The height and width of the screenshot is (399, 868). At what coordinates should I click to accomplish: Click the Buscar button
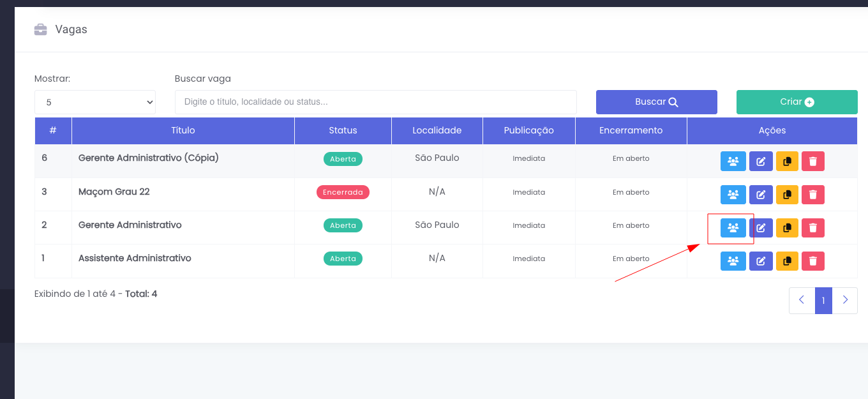pyautogui.click(x=657, y=102)
